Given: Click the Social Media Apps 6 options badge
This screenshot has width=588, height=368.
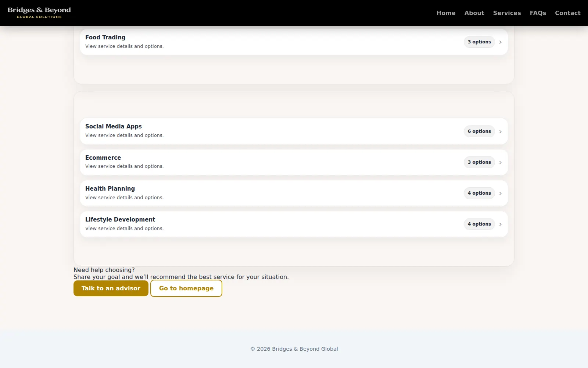Looking at the screenshot, I should (479, 131).
